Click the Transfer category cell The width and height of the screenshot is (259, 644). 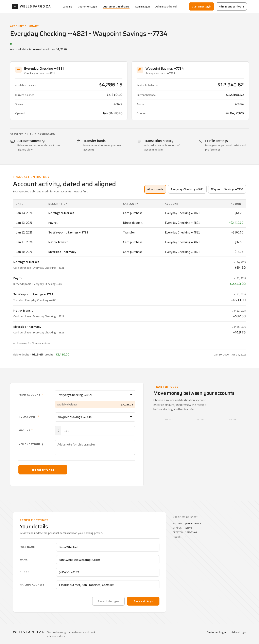pyautogui.click(x=129, y=232)
